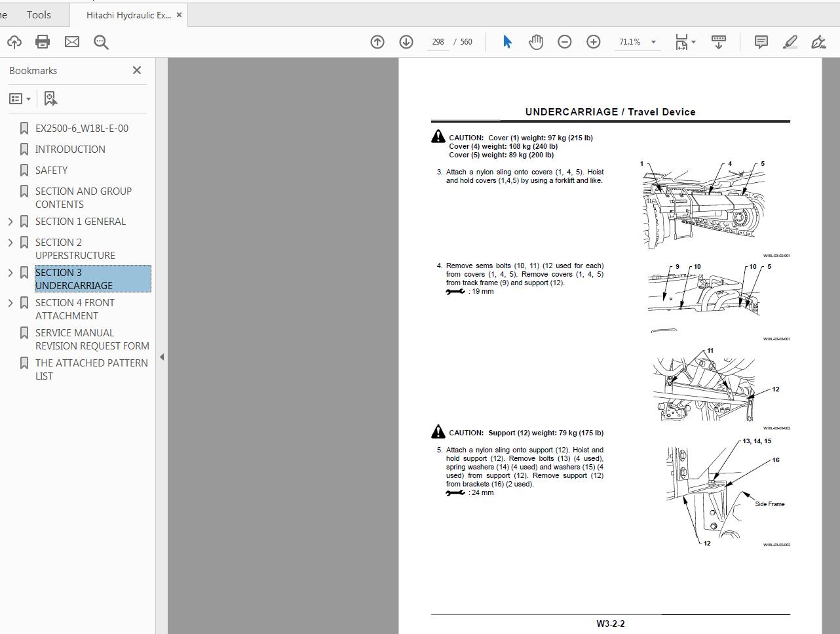The image size is (840, 634).
Task: Open SECTION AND GROUP CONTENTS bookmark
Action: pyautogui.click(x=83, y=198)
